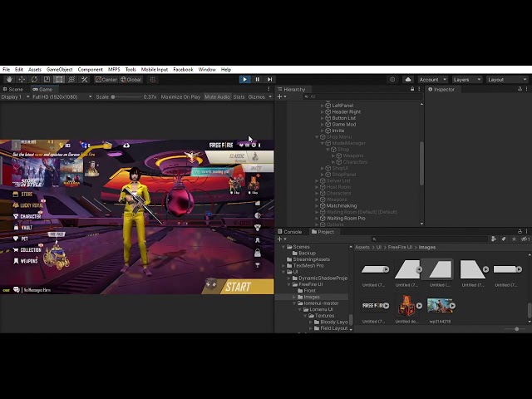
Task: Adjust the Project icon size slider
Action: (x=515, y=329)
